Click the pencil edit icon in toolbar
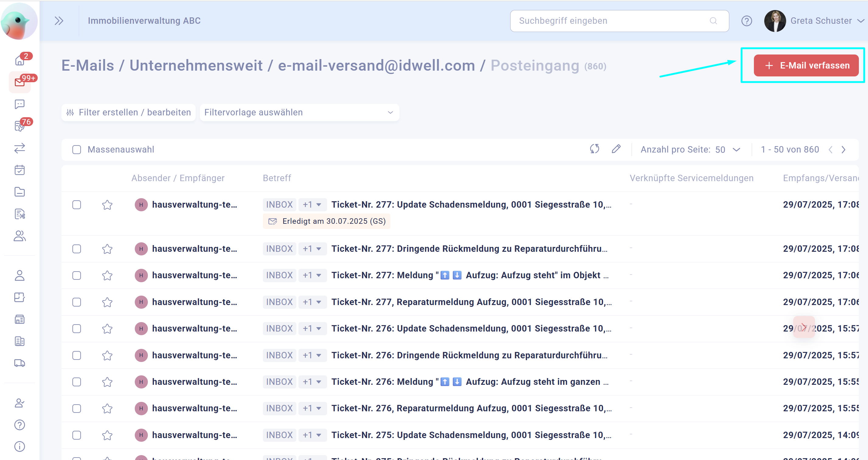This screenshot has height=460, width=868. (x=616, y=149)
